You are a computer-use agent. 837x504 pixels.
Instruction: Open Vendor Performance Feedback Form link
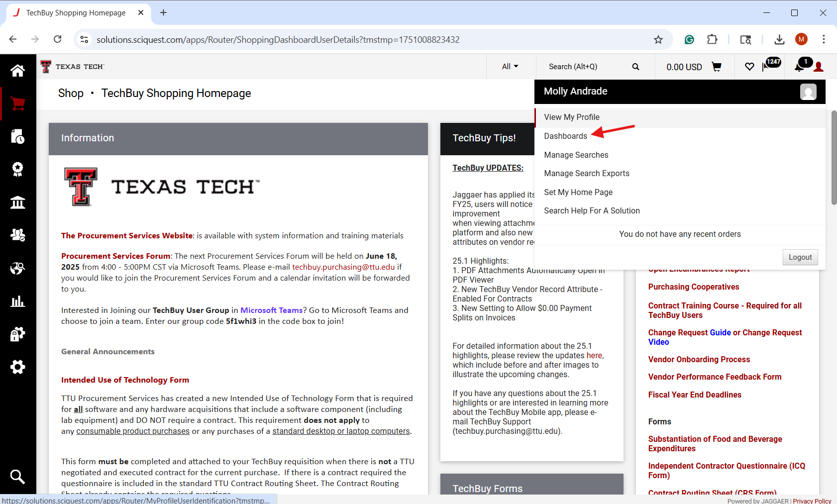click(715, 377)
